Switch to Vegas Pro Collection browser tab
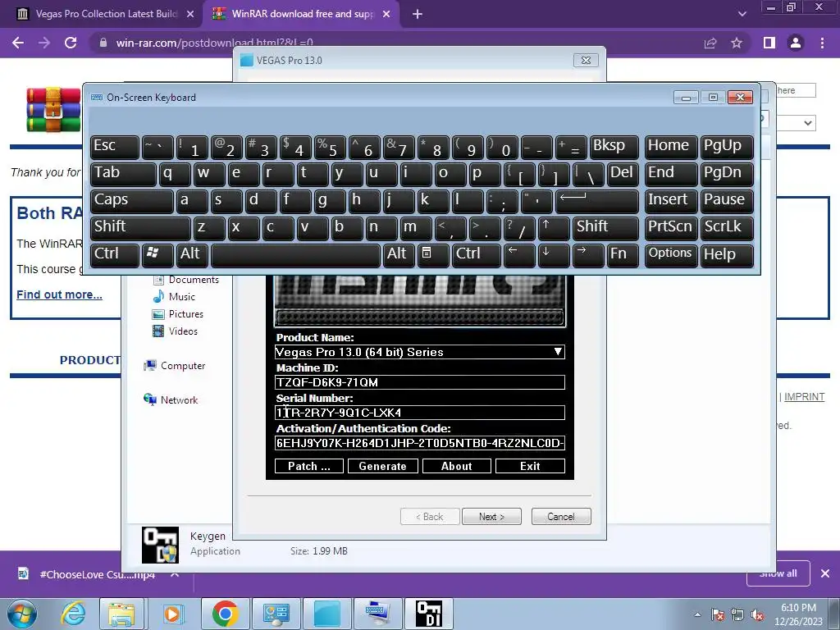The image size is (840, 630). click(105, 14)
